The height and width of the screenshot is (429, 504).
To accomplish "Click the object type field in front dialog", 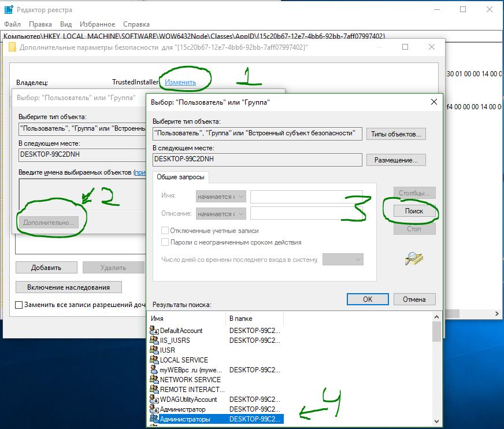I will [x=257, y=133].
